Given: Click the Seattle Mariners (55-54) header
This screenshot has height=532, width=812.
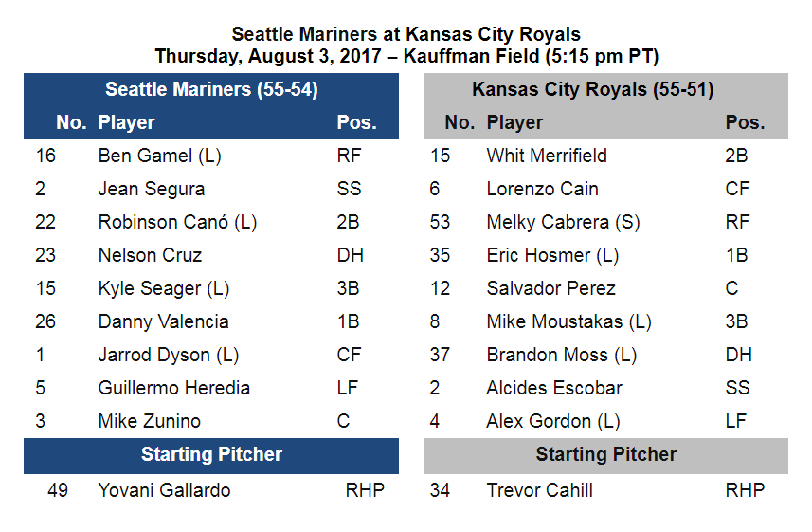Looking at the screenshot, I should pos(211,89).
